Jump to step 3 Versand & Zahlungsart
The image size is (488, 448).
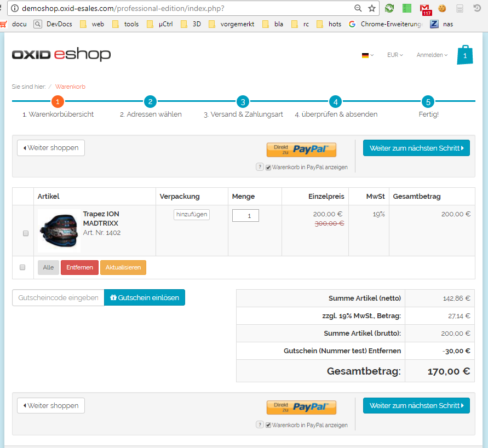243,102
